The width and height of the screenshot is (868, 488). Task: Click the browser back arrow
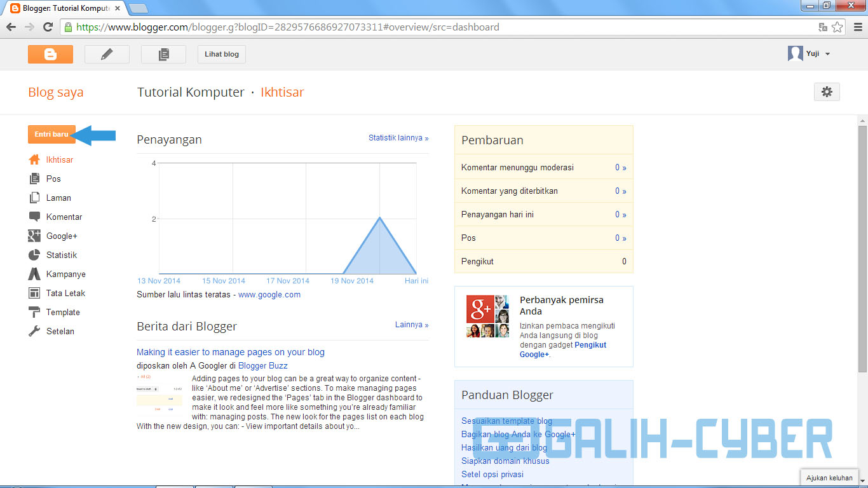pyautogui.click(x=11, y=27)
